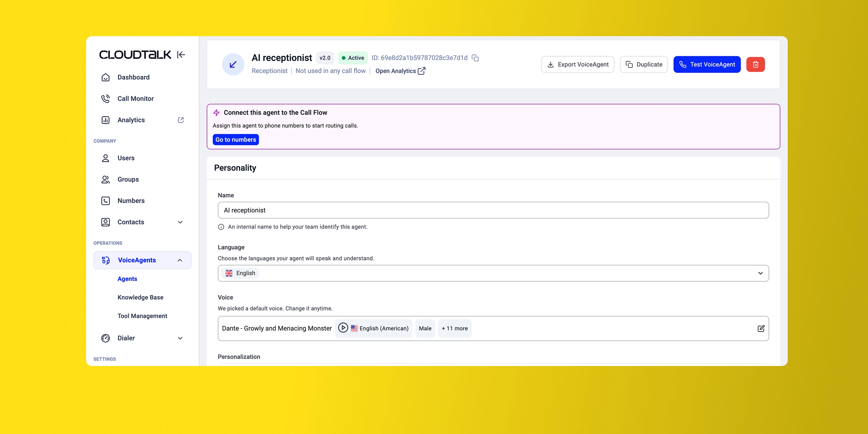Open the Language dropdown

pyautogui.click(x=493, y=273)
